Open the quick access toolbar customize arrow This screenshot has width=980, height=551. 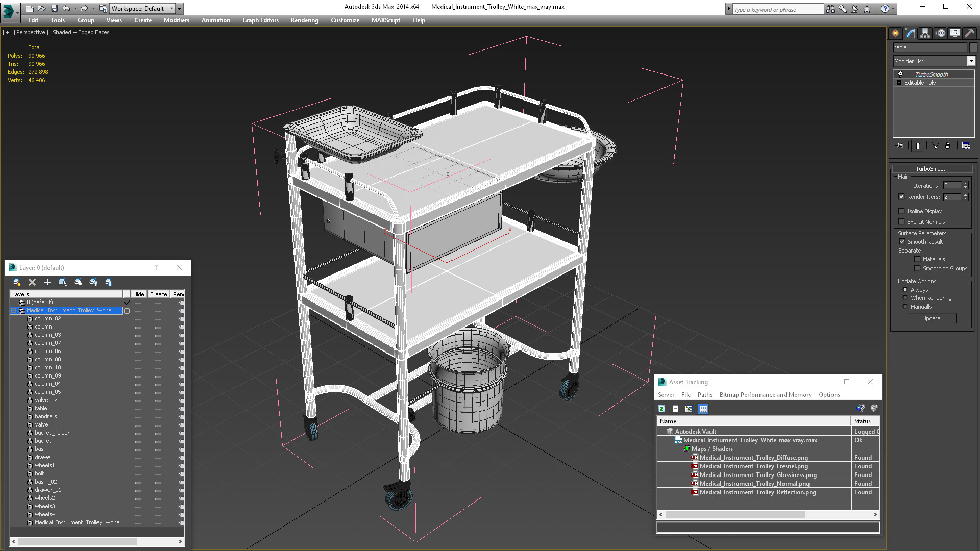180,8
